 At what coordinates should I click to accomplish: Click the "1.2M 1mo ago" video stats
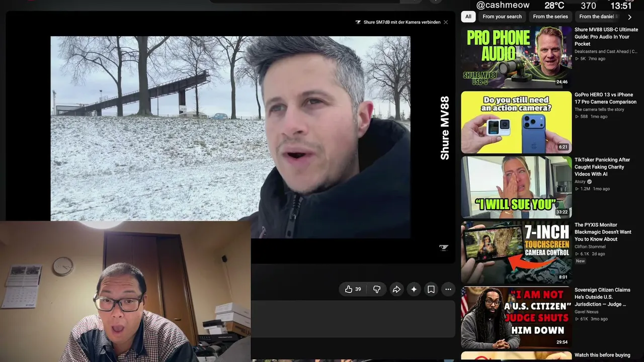coord(592,189)
